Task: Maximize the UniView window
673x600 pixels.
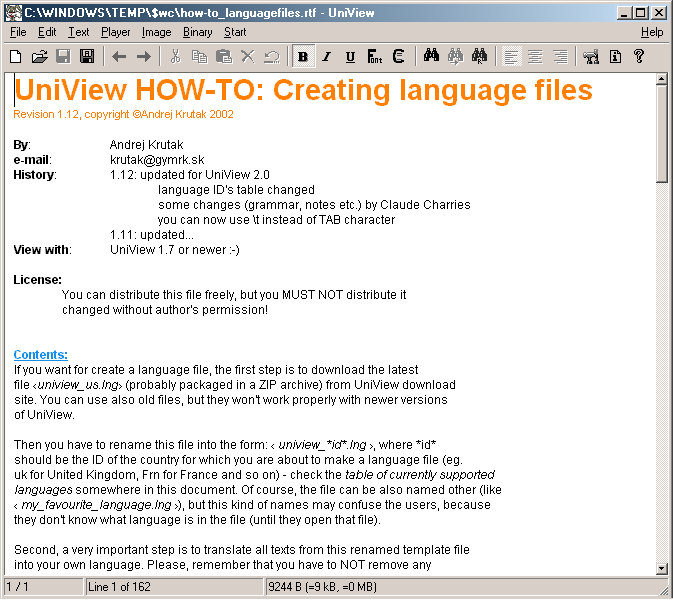Action: [x=640, y=13]
